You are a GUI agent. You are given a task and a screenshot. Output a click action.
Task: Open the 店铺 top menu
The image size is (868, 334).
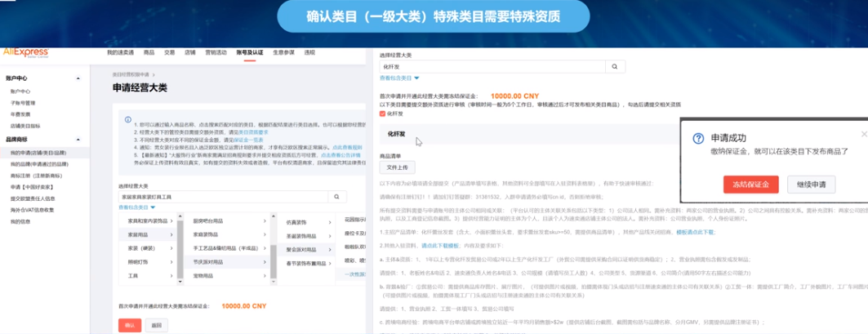pyautogui.click(x=190, y=52)
